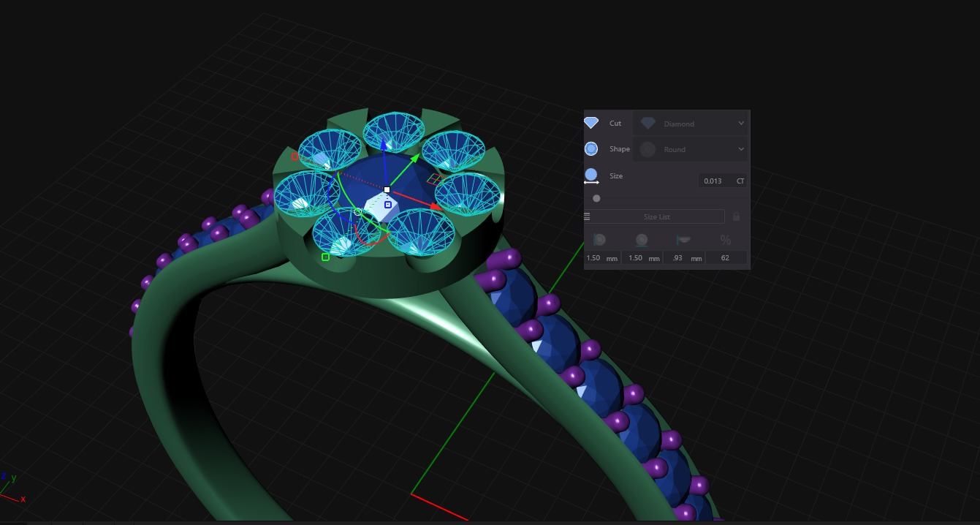The image size is (980, 525).
Task: Click the small red square scale handle
Action: click(x=295, y=156)
